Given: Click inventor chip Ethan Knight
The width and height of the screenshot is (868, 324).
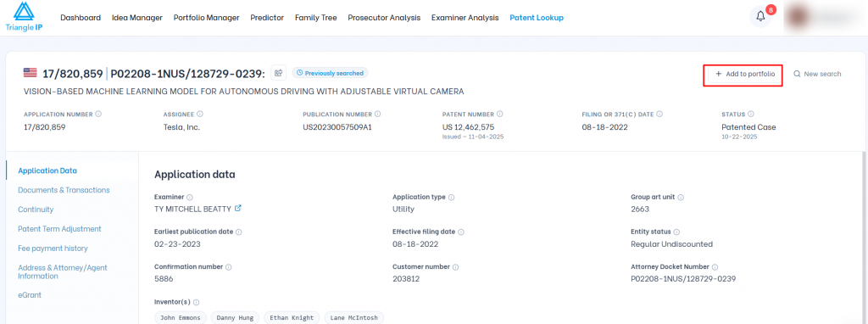Looking at the screenshot, I should 292,318.
